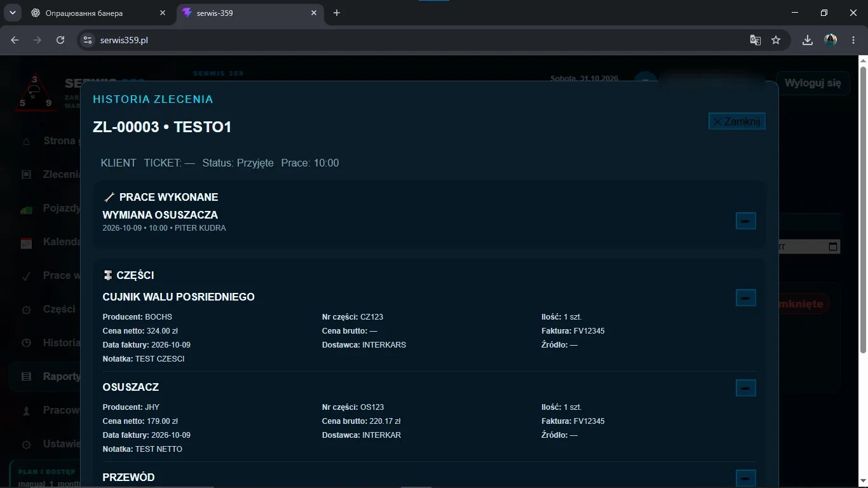Open the date picker calendar icon

[834, 247]
